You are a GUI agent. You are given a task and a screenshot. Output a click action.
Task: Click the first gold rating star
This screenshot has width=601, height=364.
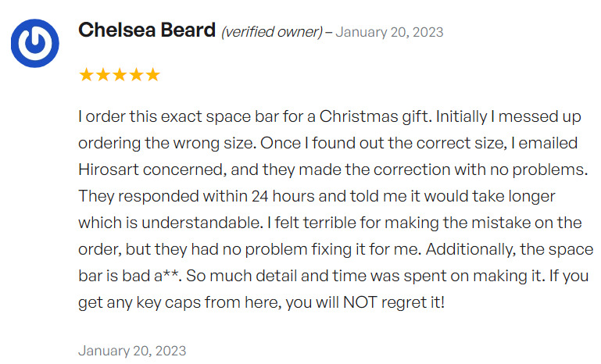tap(86, 75)
